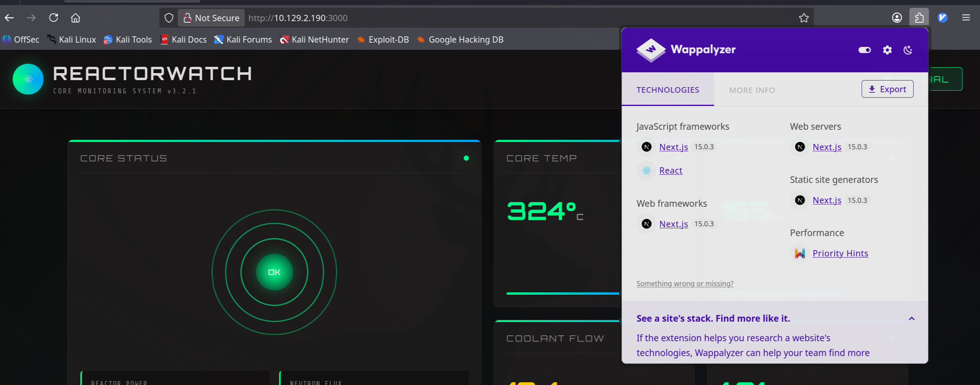Open the Kali NetHunter bookmark
Viewport: 980px width, 385px height.
[315, 39]
